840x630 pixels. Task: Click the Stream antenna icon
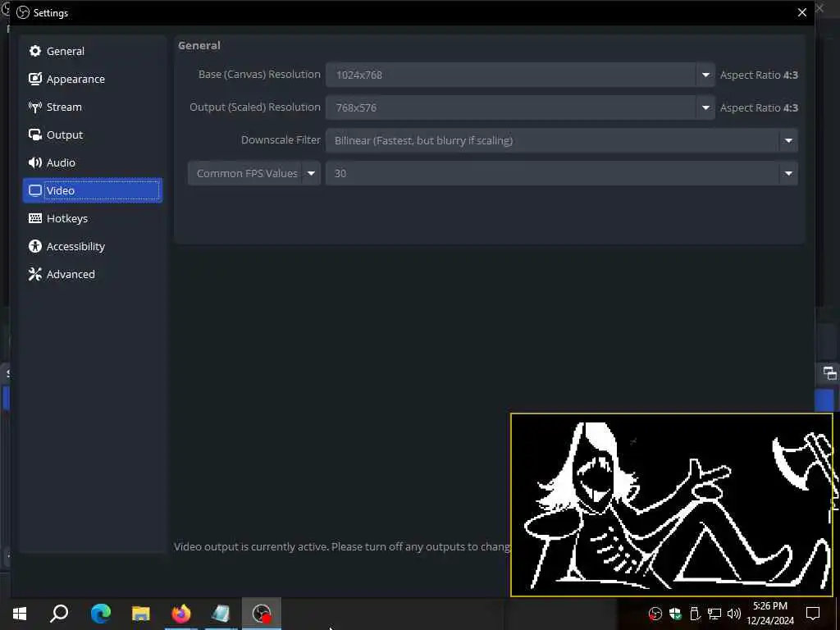[34, 107]
